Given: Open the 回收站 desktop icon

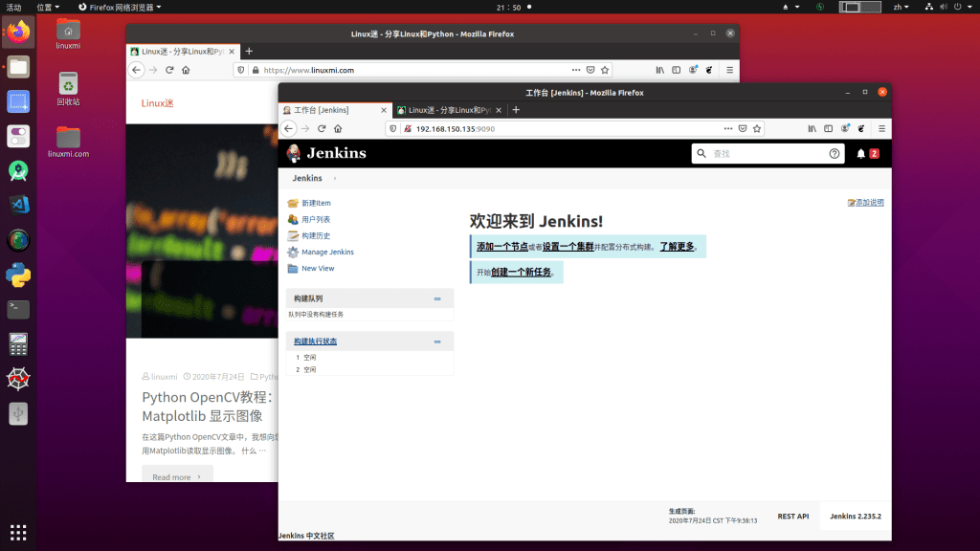Looking at the screenshot, I should 68,89.
